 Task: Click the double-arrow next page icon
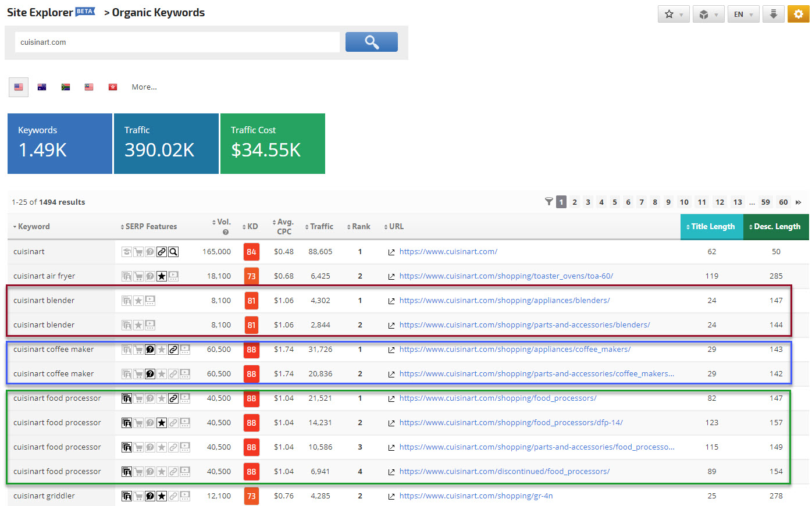tap(798, 202)
